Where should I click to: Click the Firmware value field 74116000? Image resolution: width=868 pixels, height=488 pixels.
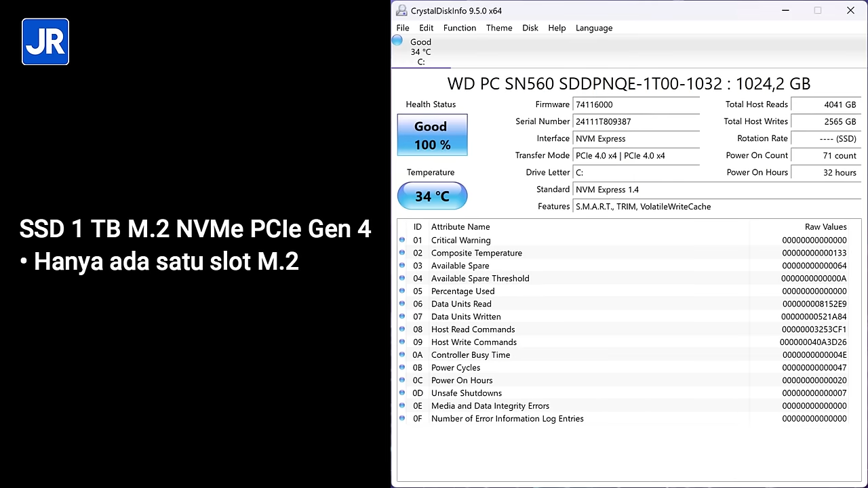tap(636, 105)
